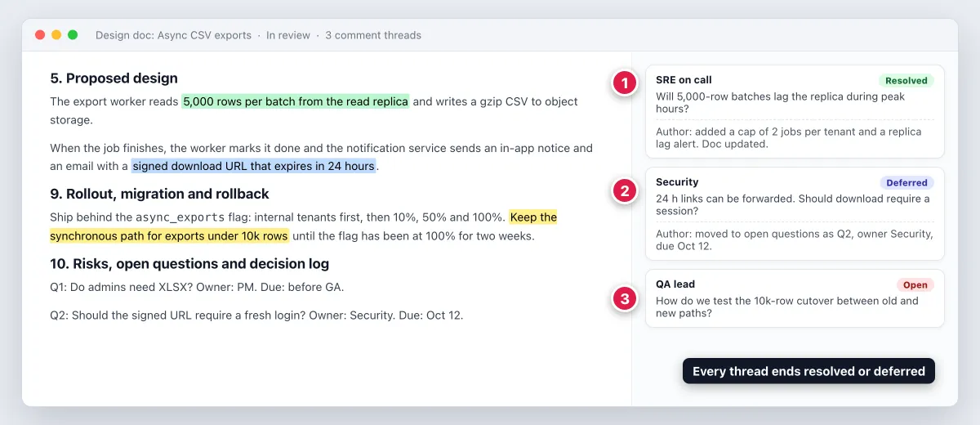
Task: Click '10. Risks, open questions and decision log' heading
Action: (x=189, y=264)
